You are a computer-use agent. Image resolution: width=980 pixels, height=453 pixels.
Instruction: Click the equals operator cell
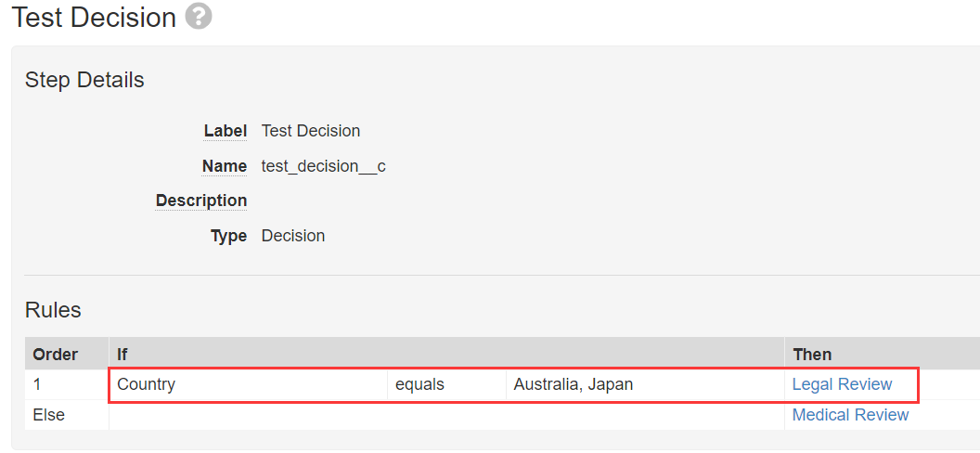point(419,384)
